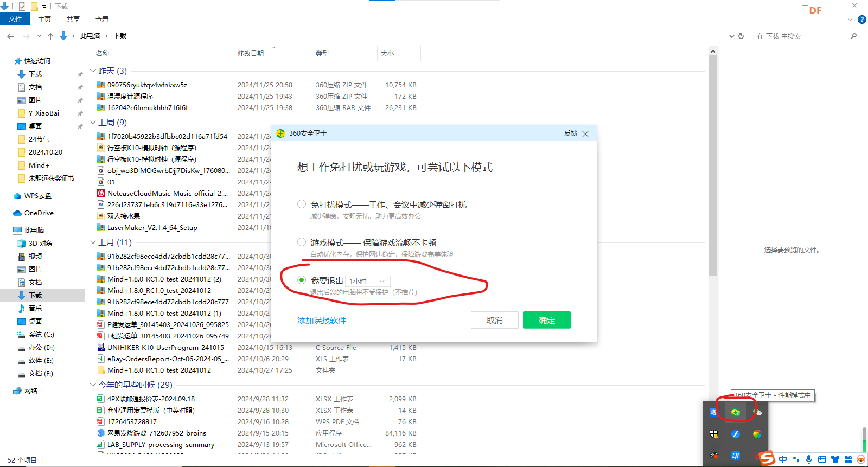This screenshot has height=467, width=868.
Task: Click 此电脑 in the address breadcrumb
Action: coord(90,36)
